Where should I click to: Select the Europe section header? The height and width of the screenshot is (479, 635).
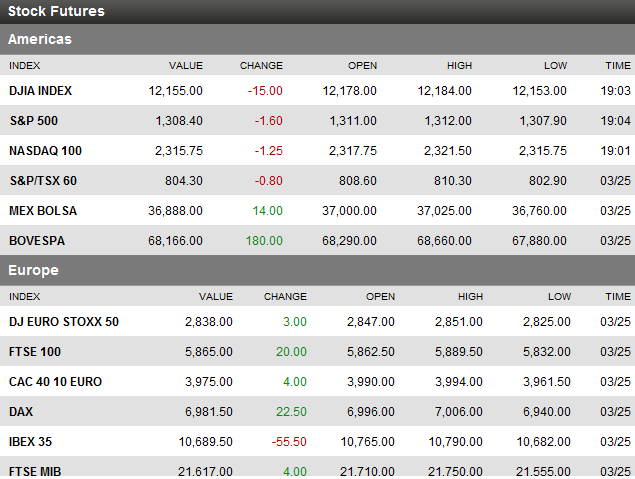click(x=318, y=270)
